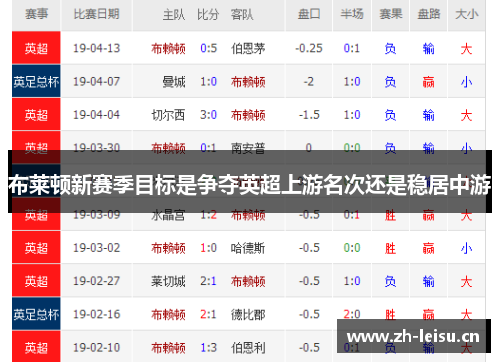Click the 大小 column header
This screenshot has height=362, width=500.
click(467, 14)
